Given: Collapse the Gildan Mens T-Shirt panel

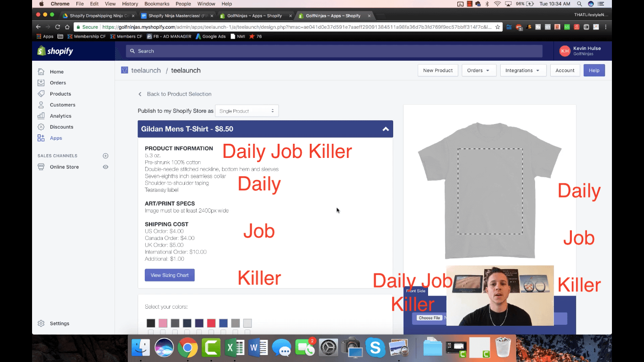Looking at the screenshot, I should pos(386,129).
